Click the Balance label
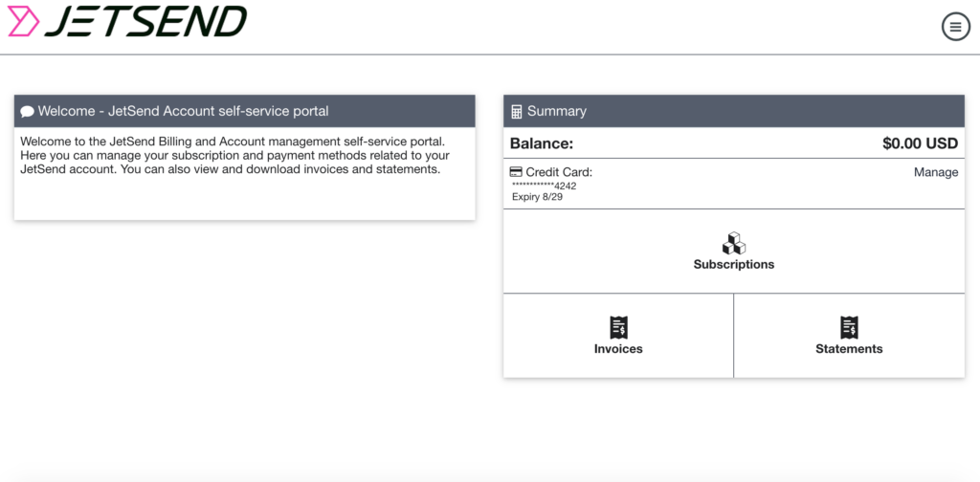Image resolution: width=980 pixels, height=482 pixels. [x=542, y=143]
